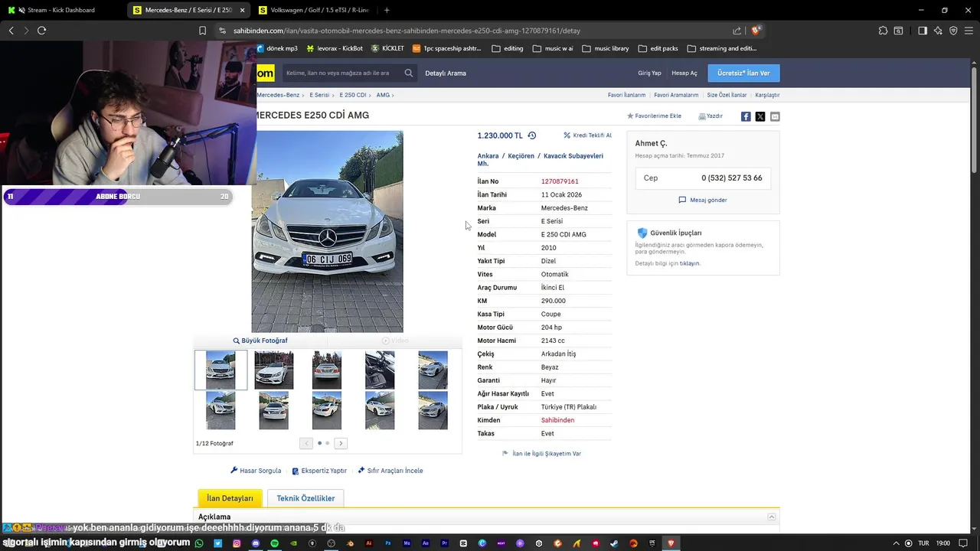Add listing via Favorilerime Ekle star
The image size is (980, 551).
pos(654,116)
